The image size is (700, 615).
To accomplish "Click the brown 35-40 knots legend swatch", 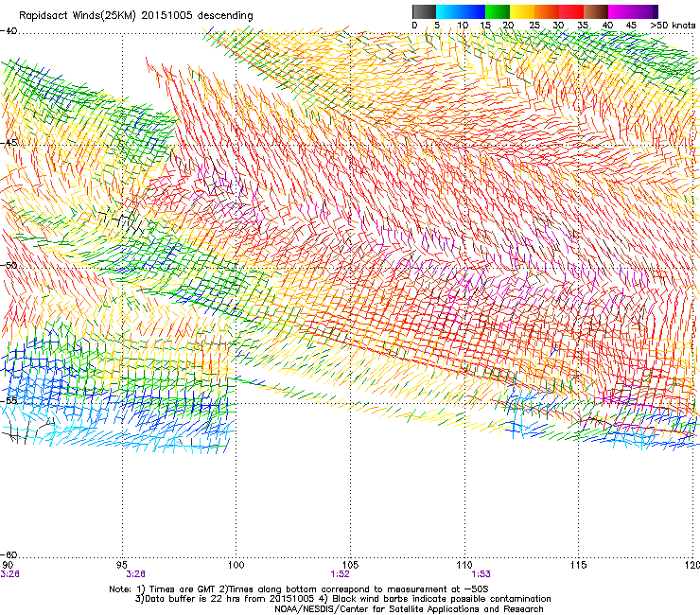I will click(x=596, y=11).
